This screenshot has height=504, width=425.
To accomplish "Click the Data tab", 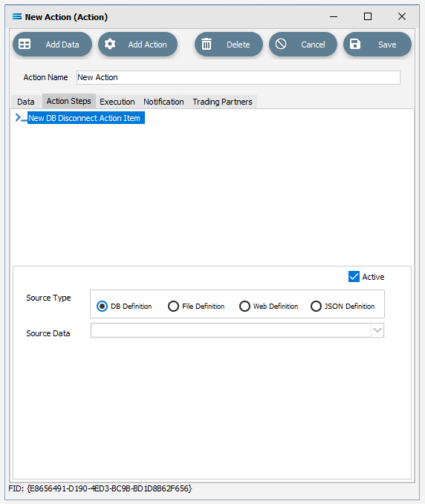I will (x=26, y=102).
